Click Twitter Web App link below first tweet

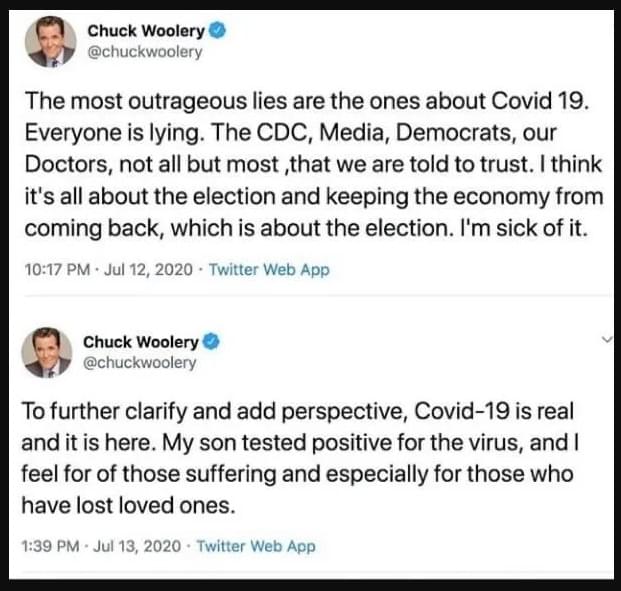269,270
